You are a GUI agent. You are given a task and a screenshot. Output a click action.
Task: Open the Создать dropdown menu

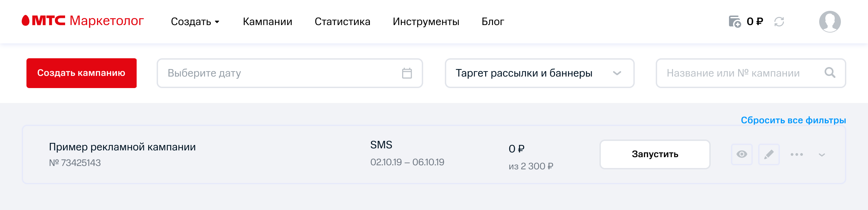tap(195, 22)
